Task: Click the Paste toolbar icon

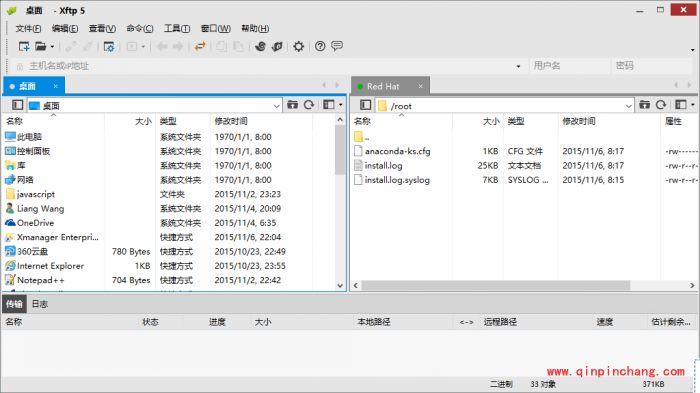Action: [x=238, y=46]
